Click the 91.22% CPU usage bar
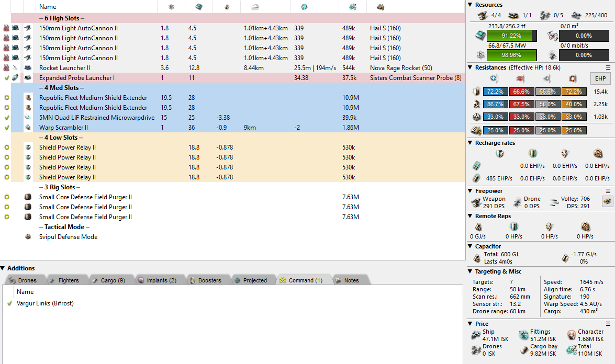The height and width of the screenshot is (364, 615). click(x=512, y=36)
